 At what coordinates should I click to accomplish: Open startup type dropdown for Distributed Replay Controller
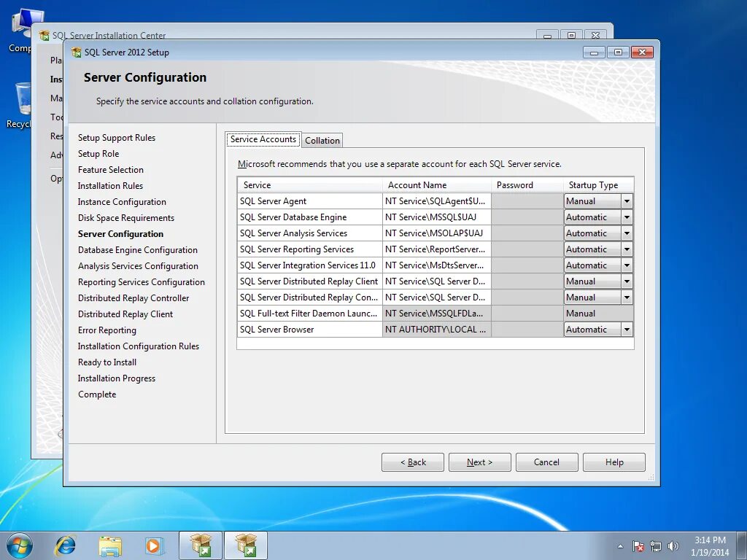coord(627,297)
